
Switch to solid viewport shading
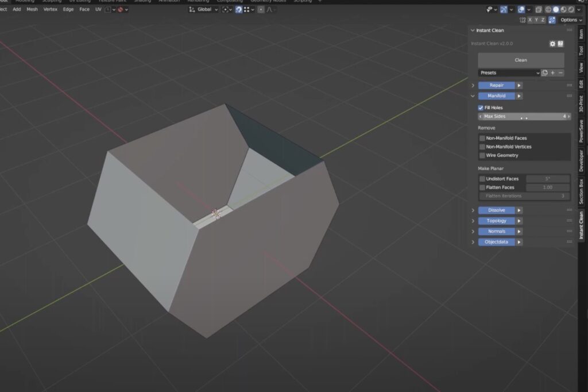(x=556, y=9)
